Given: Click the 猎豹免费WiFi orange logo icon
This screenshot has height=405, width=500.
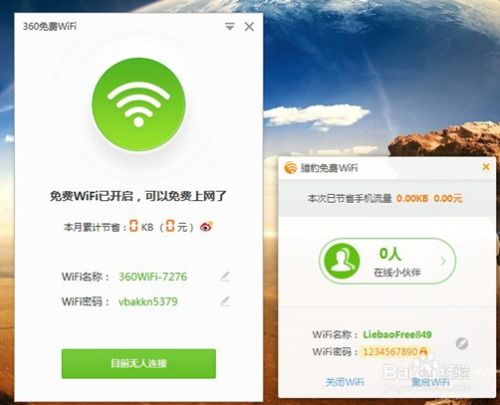Looking at the screenshot, I should (290, 168).
